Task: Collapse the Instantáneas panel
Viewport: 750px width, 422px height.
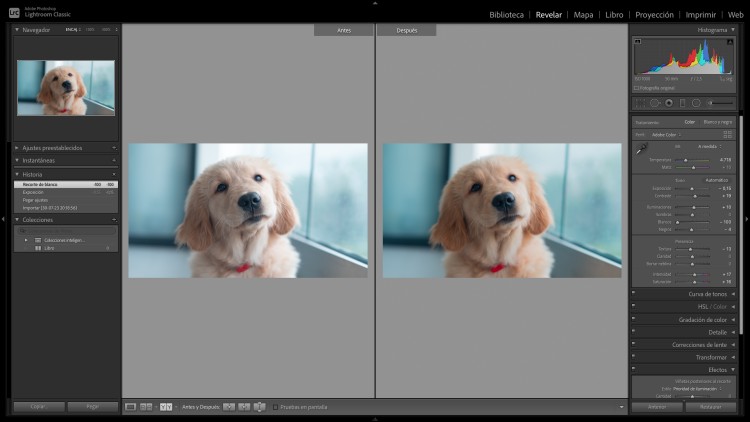Action: click(17, 160)
